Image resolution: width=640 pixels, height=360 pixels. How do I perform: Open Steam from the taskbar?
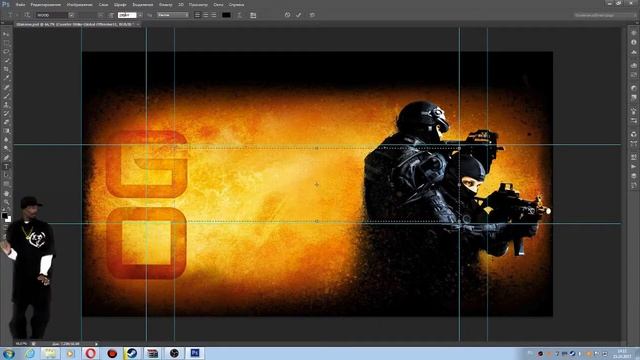click(x=132, y=353)
